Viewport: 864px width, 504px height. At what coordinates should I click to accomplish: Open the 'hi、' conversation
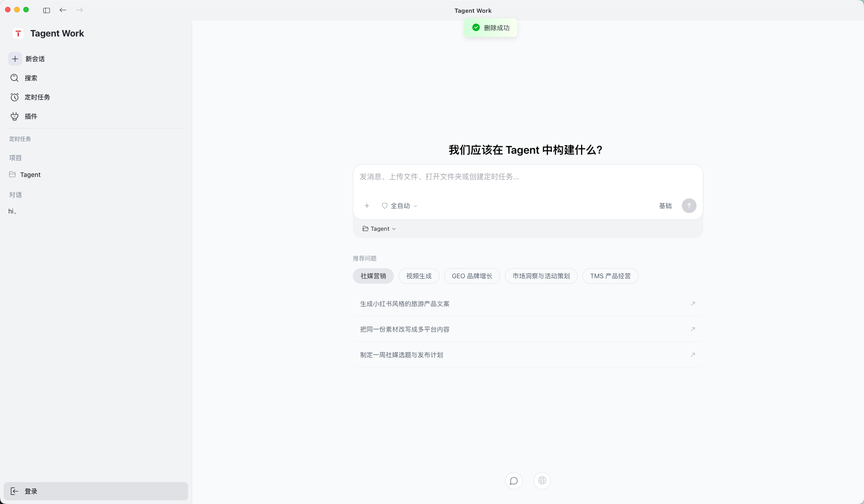point(96,211)
